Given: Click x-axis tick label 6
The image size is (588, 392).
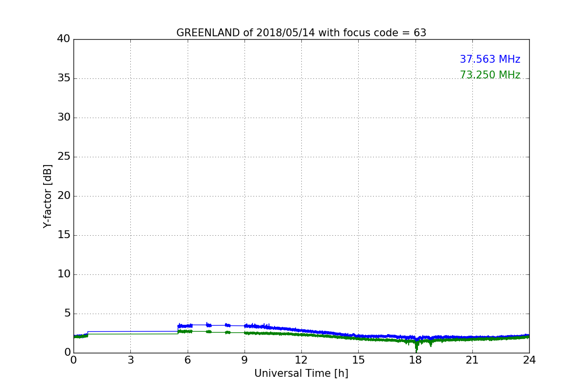Looking at the screenshot, I should (188, 360).
